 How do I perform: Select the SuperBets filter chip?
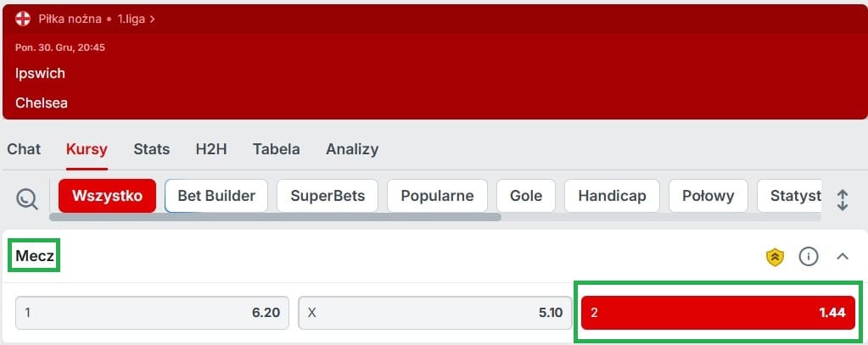(328, 196)
